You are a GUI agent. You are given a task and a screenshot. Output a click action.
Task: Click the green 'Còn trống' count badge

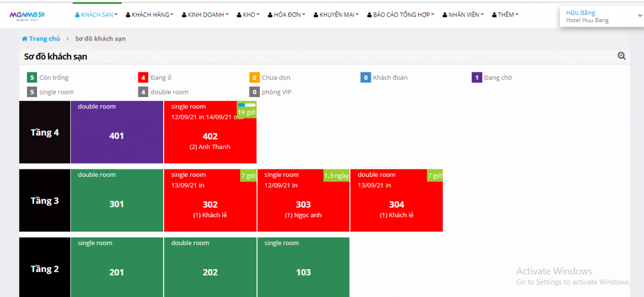[x=32, y=78]
